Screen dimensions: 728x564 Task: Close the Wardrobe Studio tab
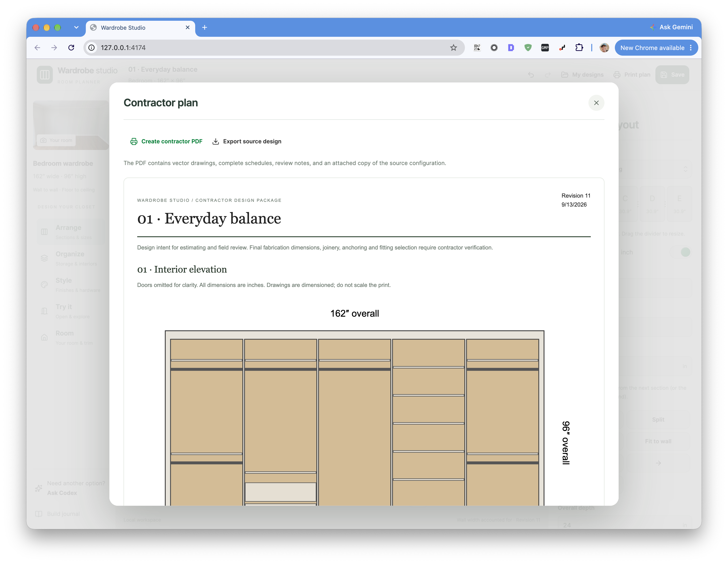click(x=188, y=27)
